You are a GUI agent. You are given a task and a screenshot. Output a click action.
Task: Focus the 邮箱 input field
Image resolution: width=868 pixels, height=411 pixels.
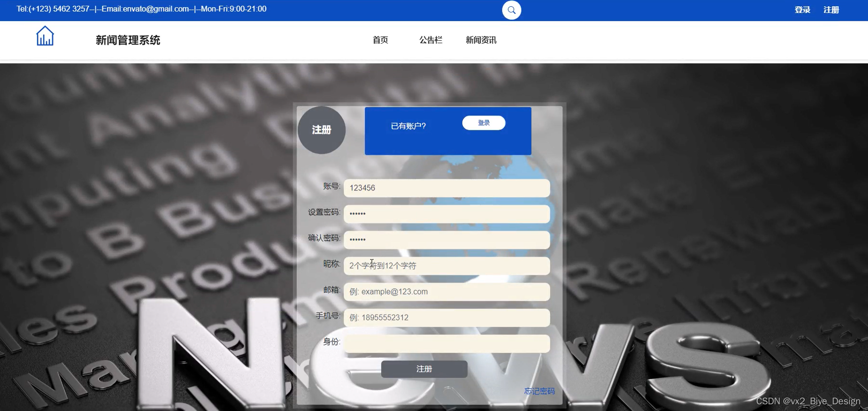(x=447, y=292)
